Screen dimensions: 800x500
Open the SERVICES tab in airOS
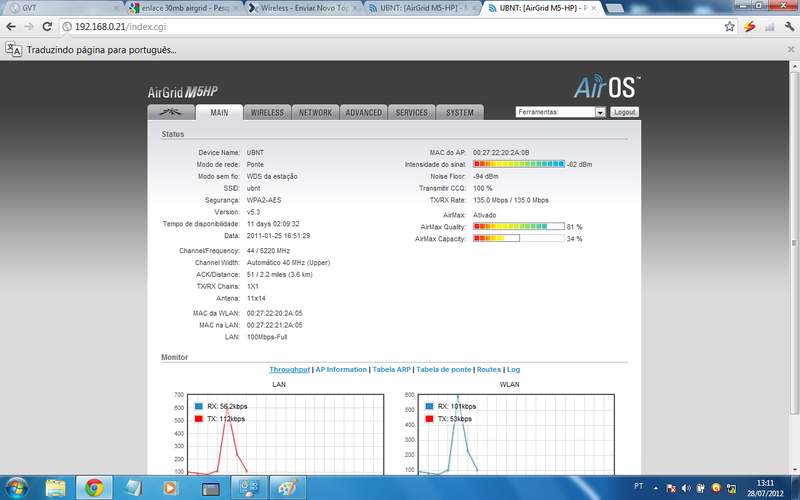pos(411,112)
